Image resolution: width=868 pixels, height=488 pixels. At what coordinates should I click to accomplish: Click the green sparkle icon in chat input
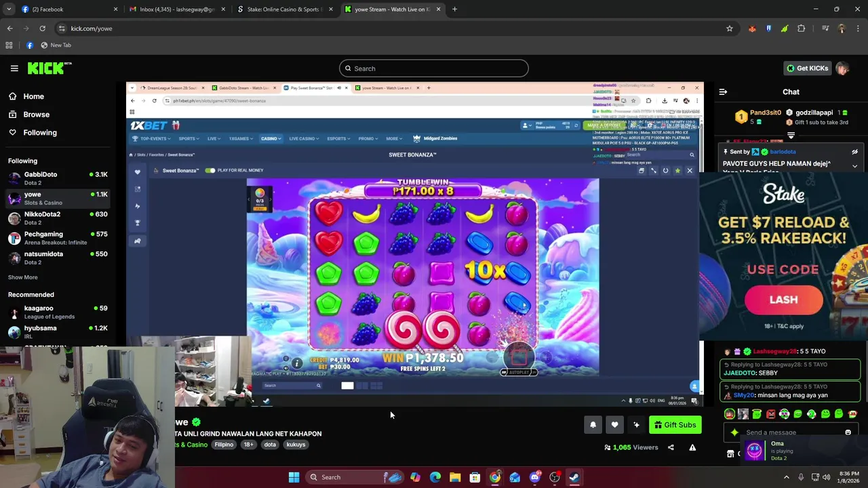(734, 432)
